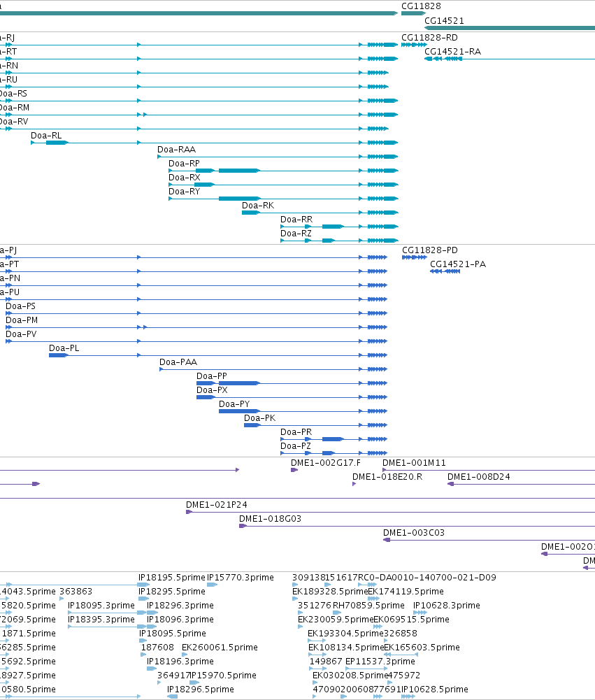The height and width of the screenshot is (700, 595).
Task: Select EST label IP18295.5prime
Action: [172, 592]
